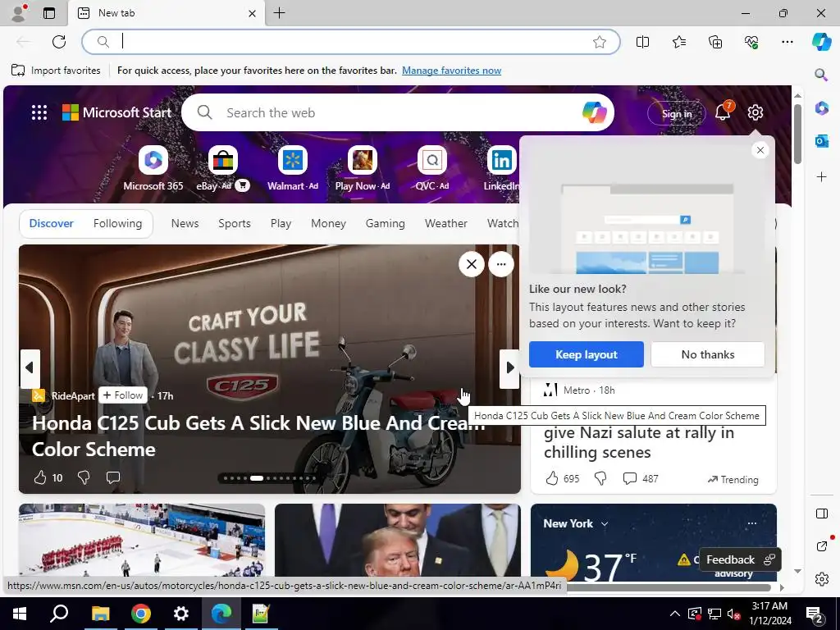Open the Weather category
Image resolution: width=840 pixels, height=630 pixels.
pos(445,223)
